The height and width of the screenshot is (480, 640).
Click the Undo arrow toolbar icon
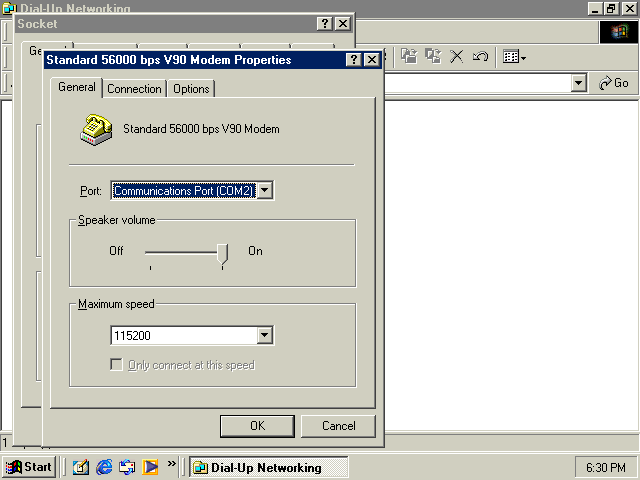click(480, 56)
